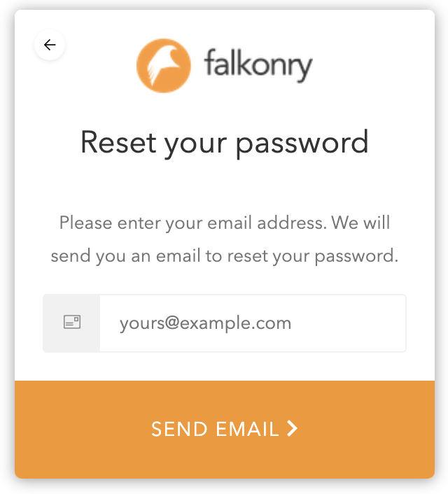Click the 'send you an email to reset' line
The height and width of the screenshot is (494, 448).
tap(225, 255)
